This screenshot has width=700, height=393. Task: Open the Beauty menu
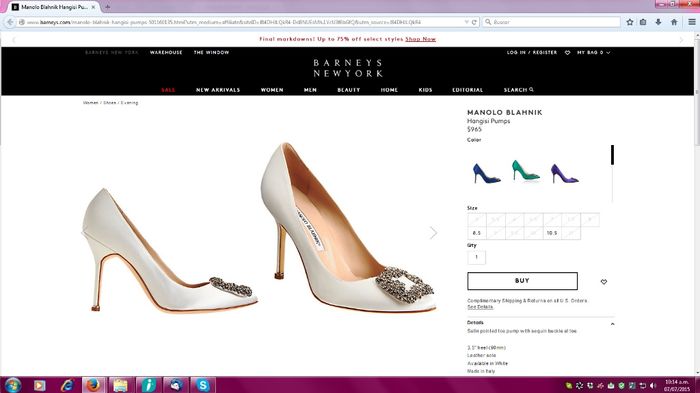(x=349, y=90)
